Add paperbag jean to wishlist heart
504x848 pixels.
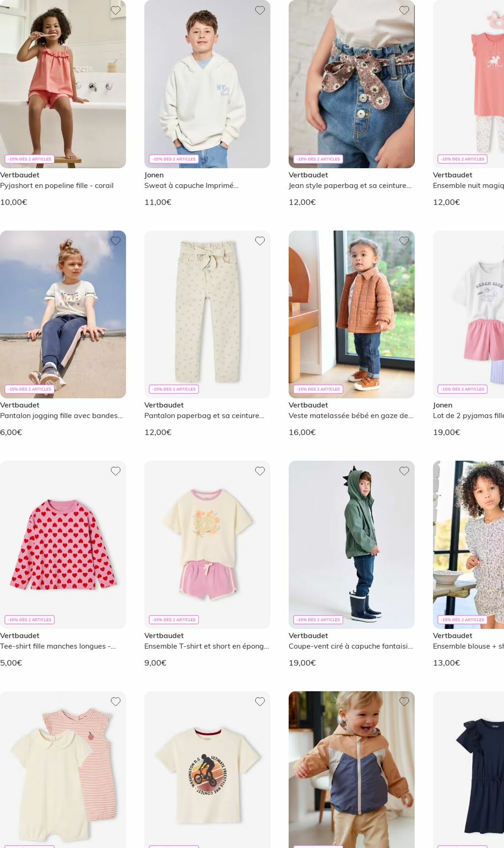(404, 10)
